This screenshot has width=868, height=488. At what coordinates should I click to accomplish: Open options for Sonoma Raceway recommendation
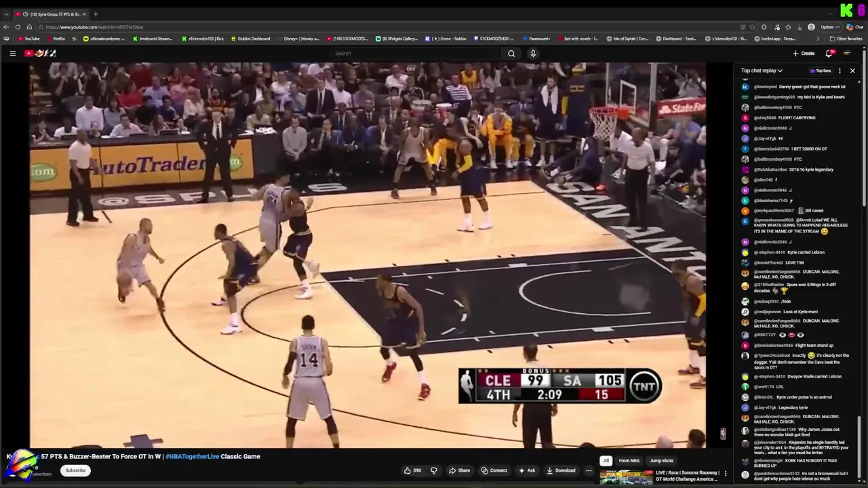pyautogui.click(x=726, y=474)
